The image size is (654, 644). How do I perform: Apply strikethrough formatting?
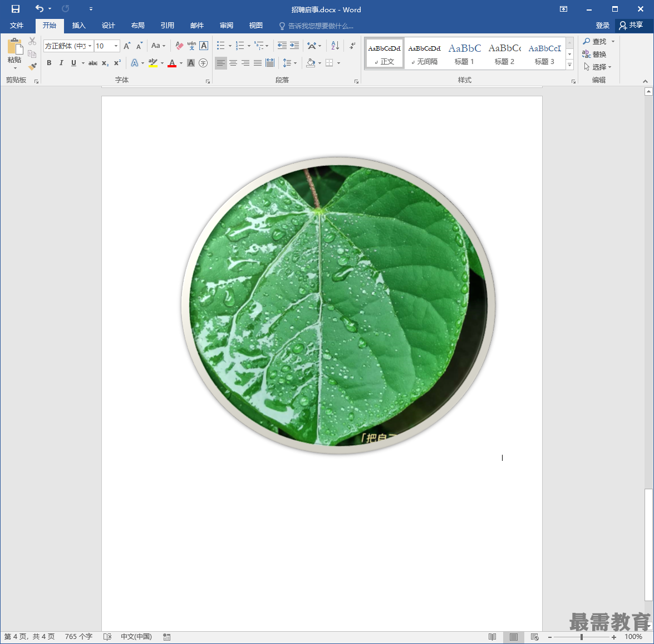click(92, 63)
